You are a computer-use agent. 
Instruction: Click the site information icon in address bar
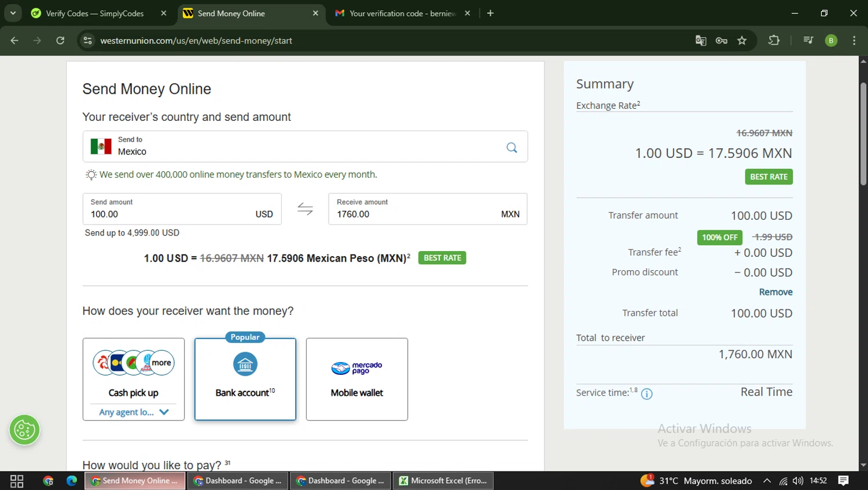pos(87,40)
